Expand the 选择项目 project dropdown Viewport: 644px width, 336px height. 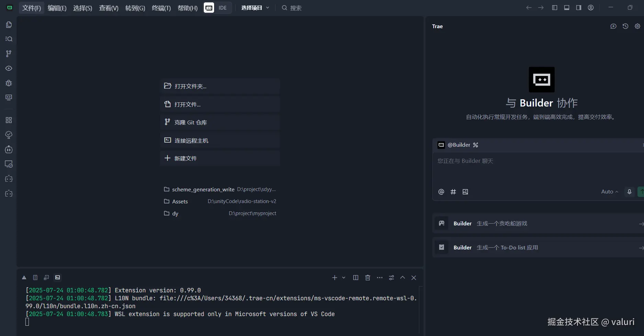255,7
